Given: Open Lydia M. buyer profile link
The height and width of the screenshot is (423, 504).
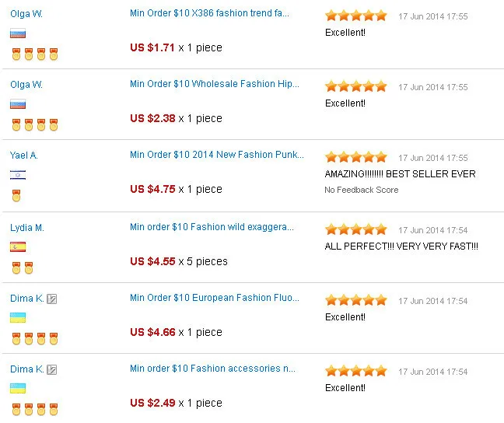Looking at the screenshot, I should pyautogui.click(x=27, y=228).
